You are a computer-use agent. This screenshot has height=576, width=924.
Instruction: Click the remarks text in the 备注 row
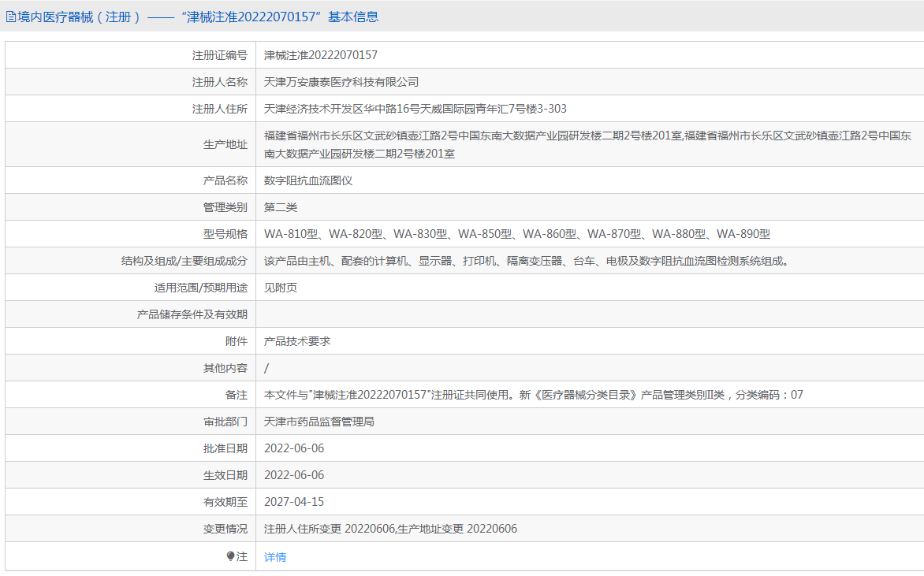(533, 395)
